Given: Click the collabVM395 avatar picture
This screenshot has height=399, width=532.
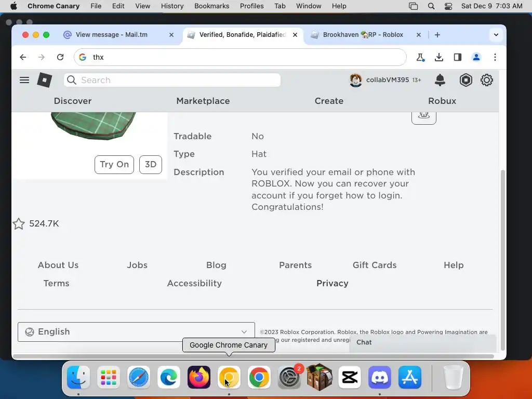Looking at the screenshot, I should 355,80.
